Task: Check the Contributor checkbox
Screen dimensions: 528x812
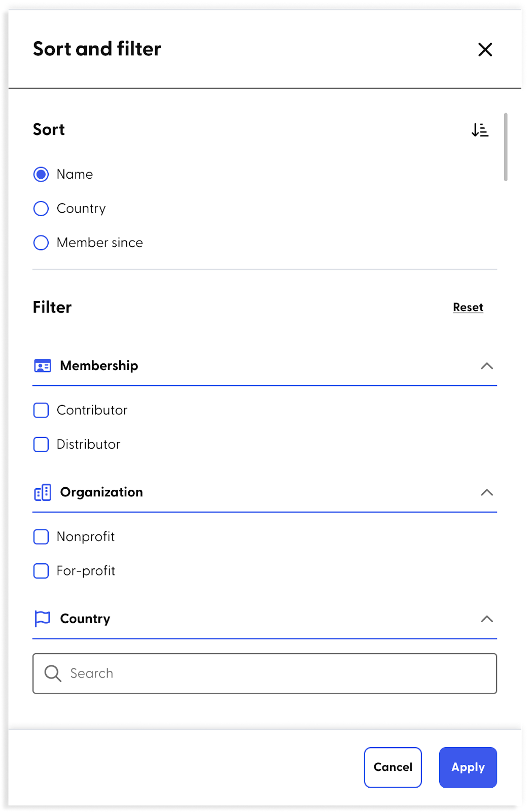Action: click(x=41, y=410)
